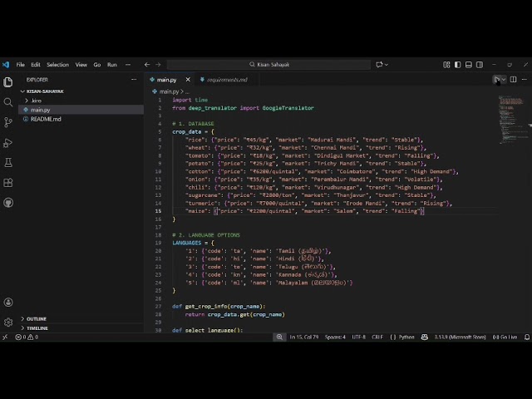Open the Testing flask view
This screenshot has width=532, height=399.
8,163
